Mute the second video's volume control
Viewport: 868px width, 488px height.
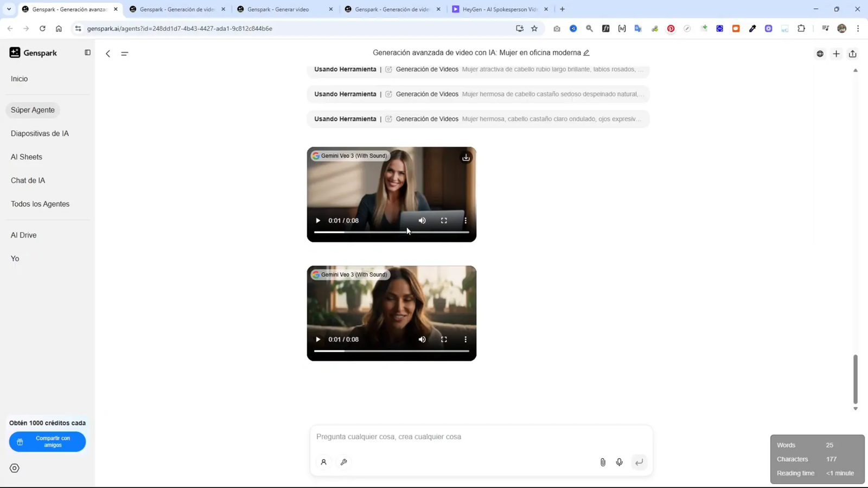click(x=422, y=339)
